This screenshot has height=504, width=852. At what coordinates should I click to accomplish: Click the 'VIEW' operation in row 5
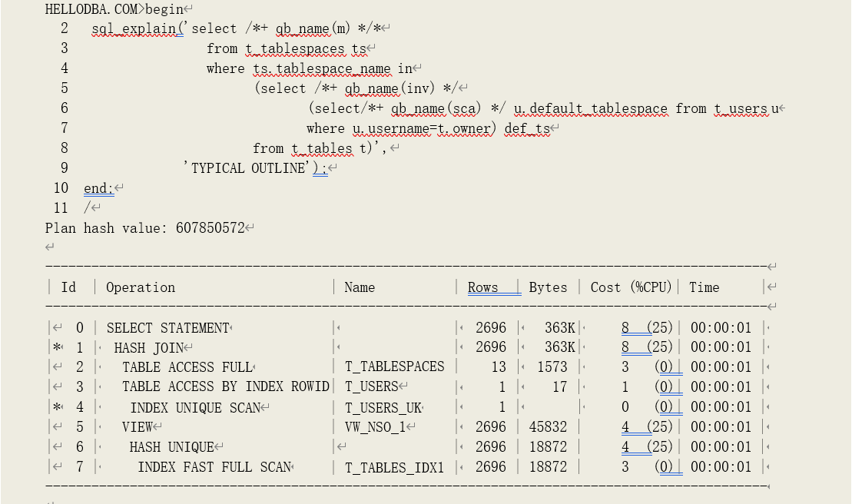tap(138, 427)
